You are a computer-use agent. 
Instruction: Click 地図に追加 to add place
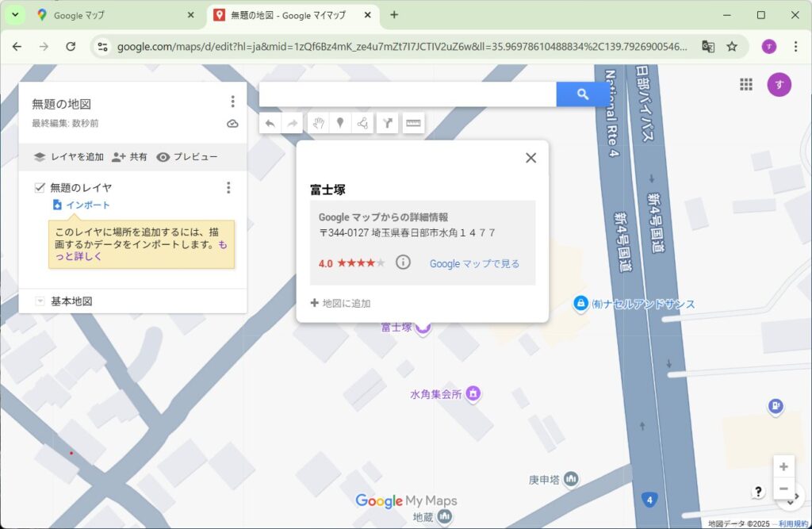click(340, 303)
